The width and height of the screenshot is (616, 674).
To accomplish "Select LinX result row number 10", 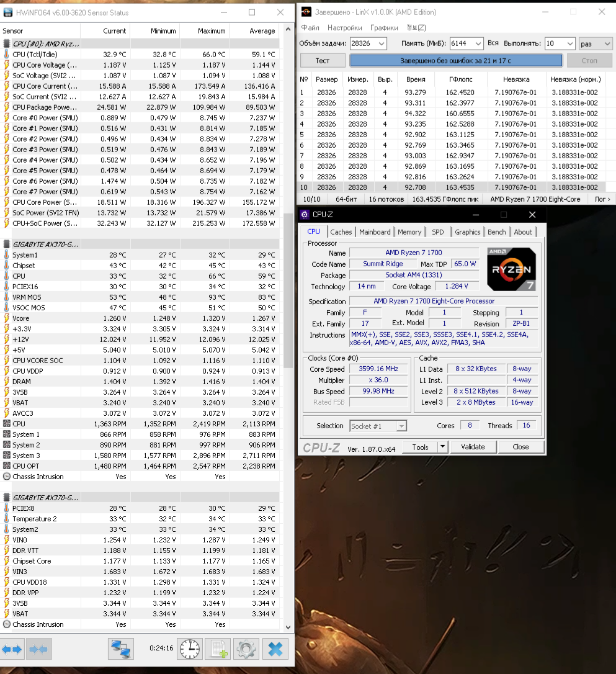I will point(451,187).
